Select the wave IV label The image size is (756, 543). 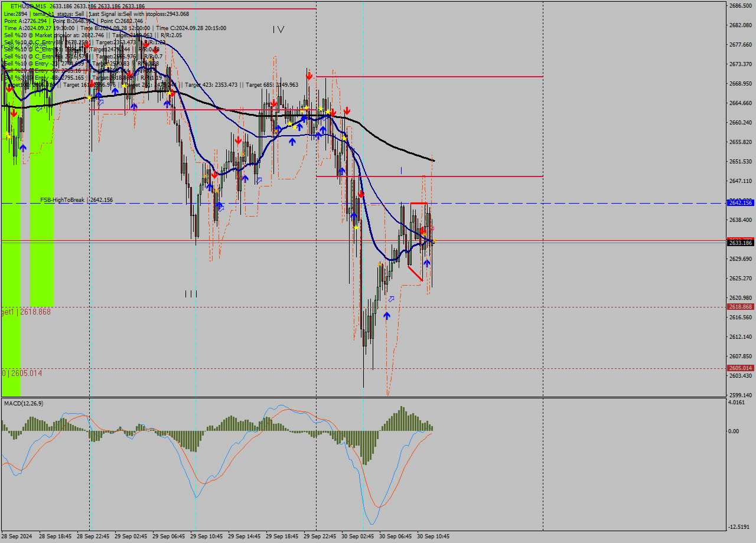click(x=279, y=30)
